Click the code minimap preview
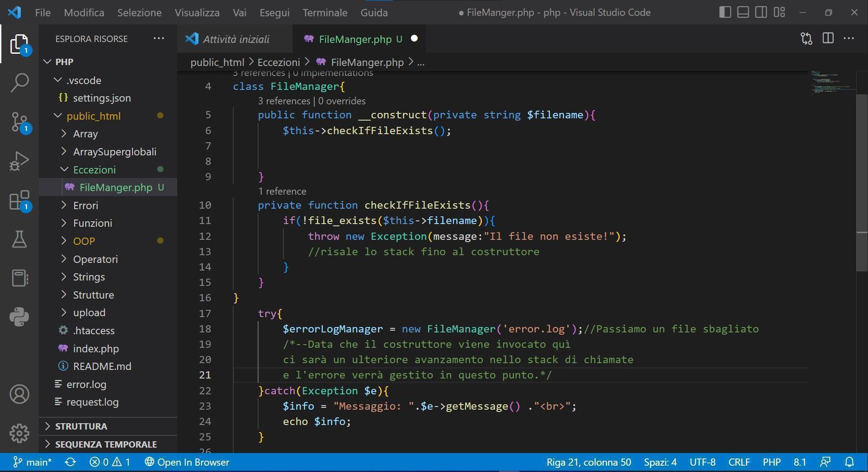The width and height of the screenshot is (868, 472). [x=832, y=83]
